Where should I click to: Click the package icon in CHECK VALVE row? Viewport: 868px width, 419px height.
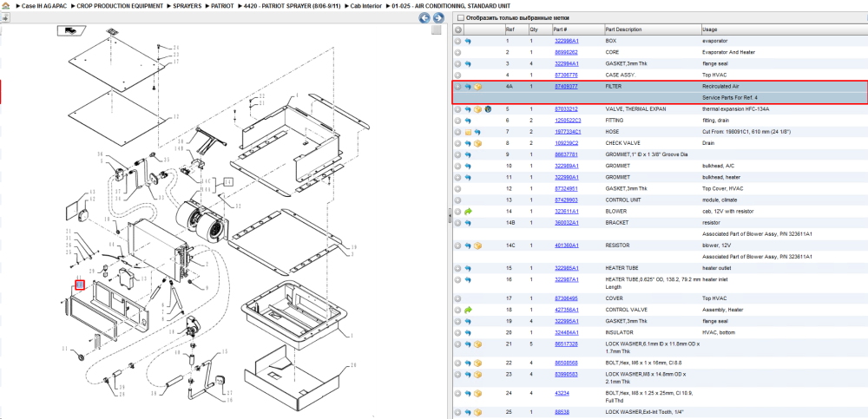click(x=477, y=143)
